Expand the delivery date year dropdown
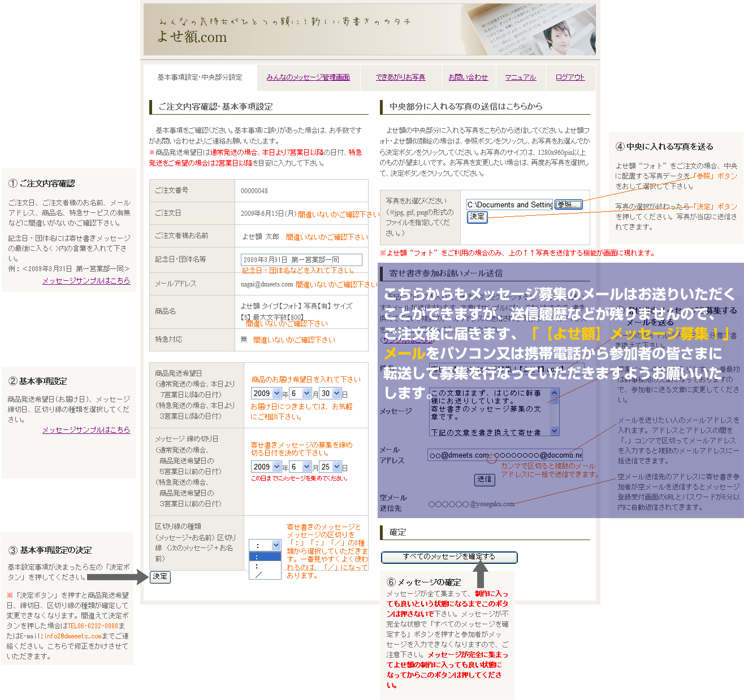Image resolution: width=744 pixels, height=700 pixels. pyautogui.click(x=266, y=393)
